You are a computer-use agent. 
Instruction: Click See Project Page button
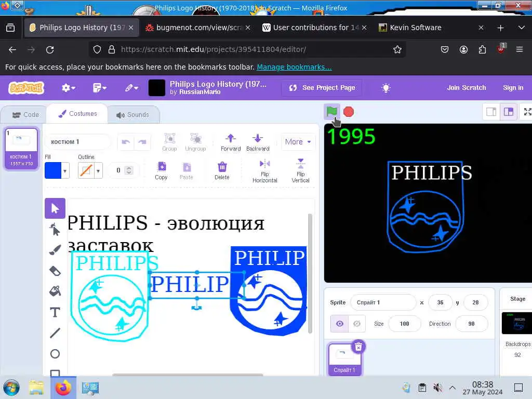(x=322, y=88)
